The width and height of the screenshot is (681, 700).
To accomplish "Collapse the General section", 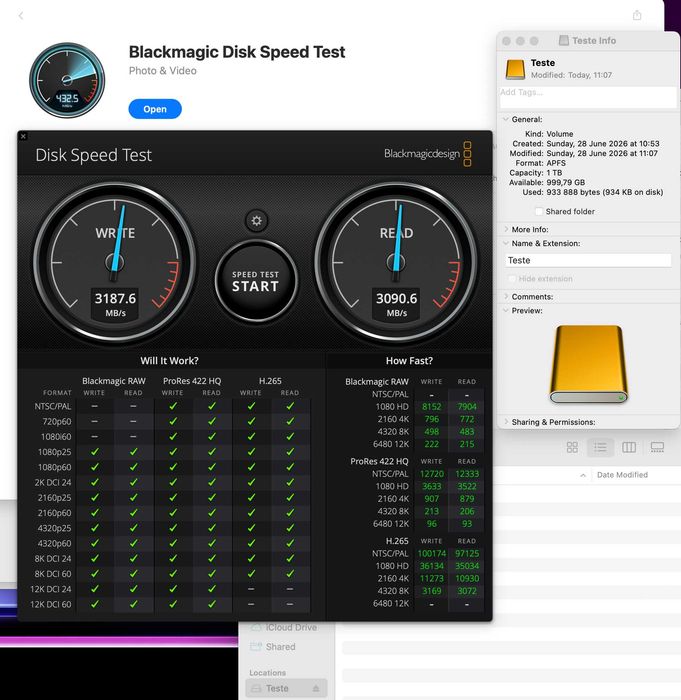I will point(506,119).
